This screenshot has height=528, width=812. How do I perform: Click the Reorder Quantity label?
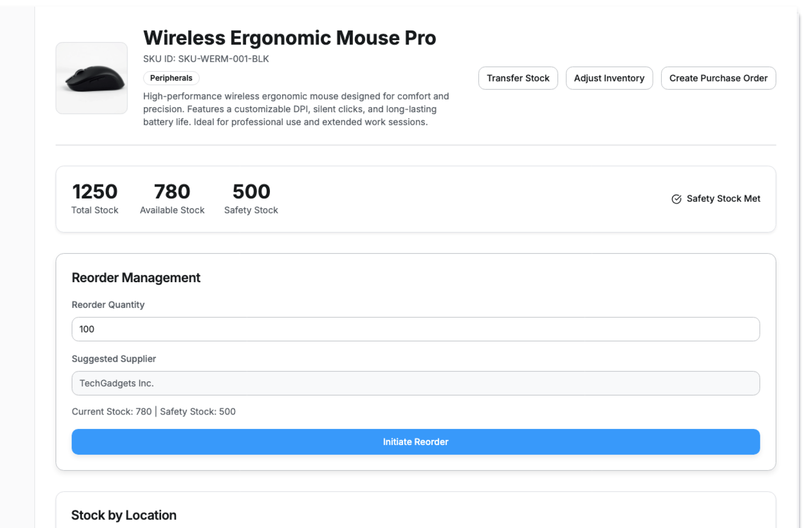108,305
